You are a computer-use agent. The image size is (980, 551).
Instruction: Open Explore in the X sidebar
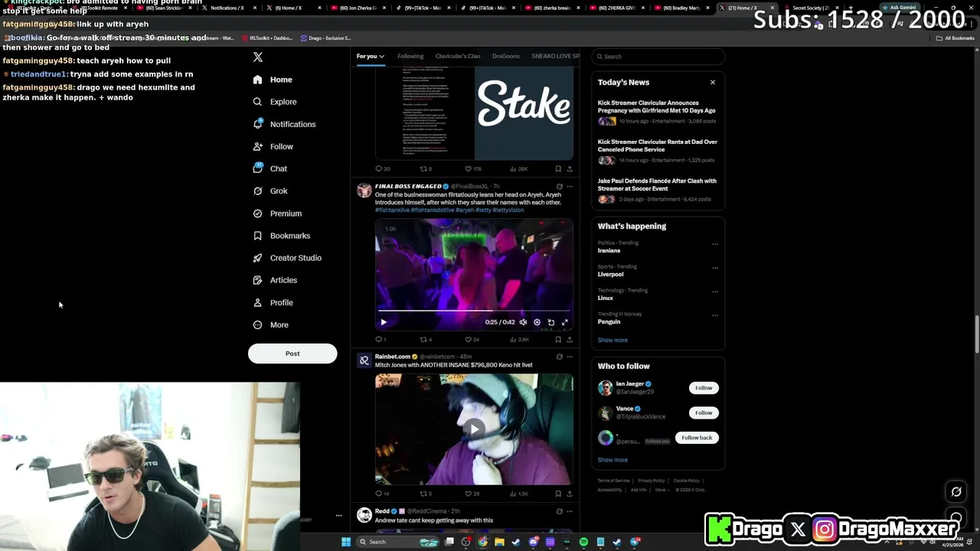[x=275, y=102]
